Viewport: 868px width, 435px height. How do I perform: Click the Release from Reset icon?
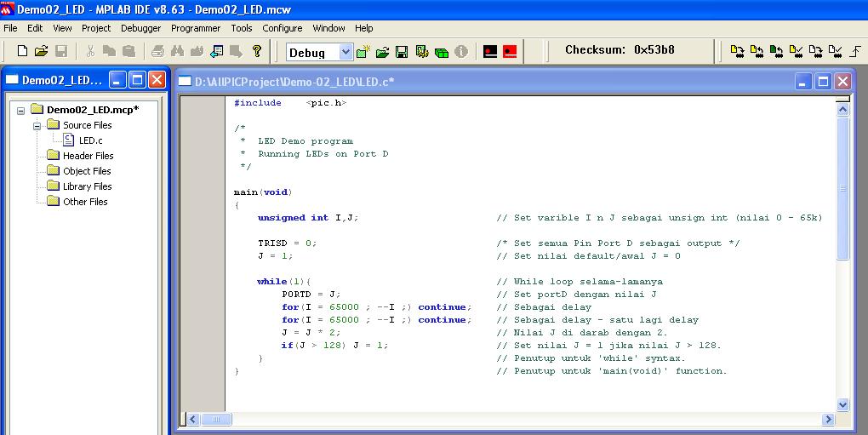pyautogui.click(x=855, y=51)
